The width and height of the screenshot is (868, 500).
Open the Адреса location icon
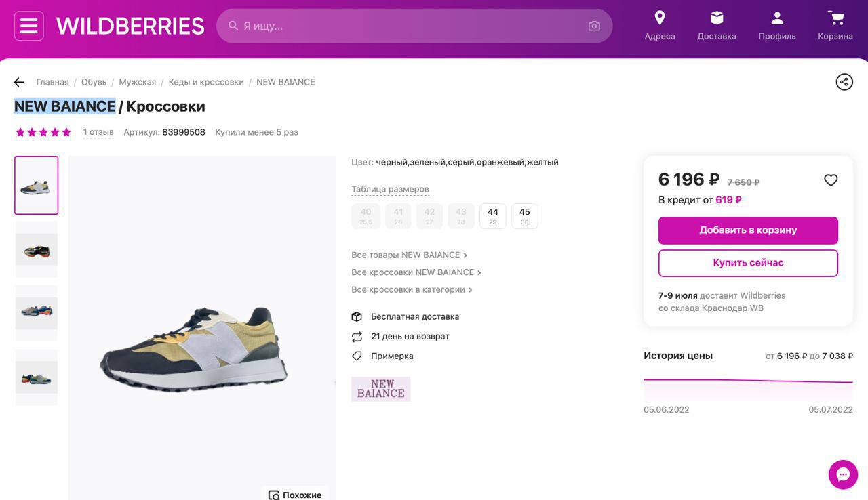(x=659, y=18)
